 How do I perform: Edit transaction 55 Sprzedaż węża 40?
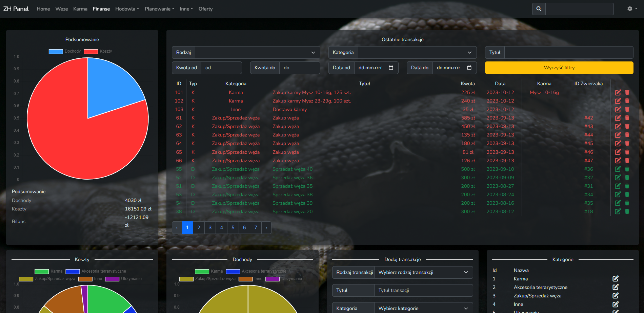tap(618, 169)
